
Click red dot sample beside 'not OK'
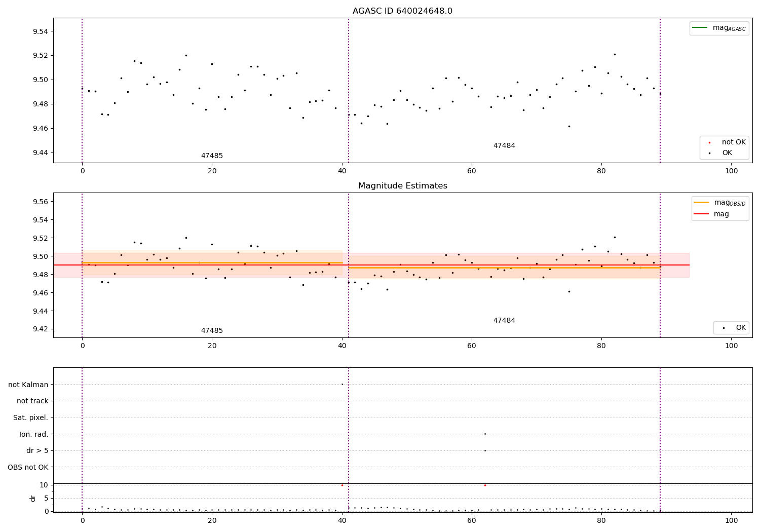[x=709, y=142]
